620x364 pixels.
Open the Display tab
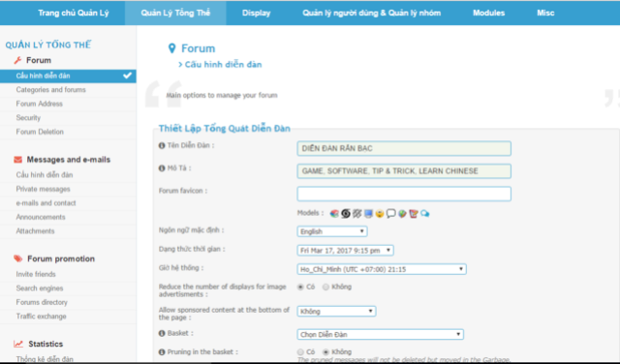coord(256,13)
